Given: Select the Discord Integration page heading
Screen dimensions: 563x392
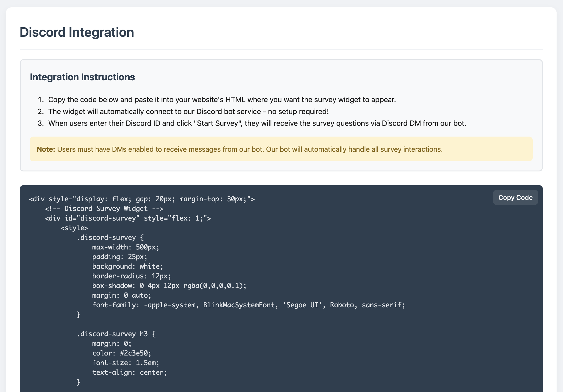Looking at the screenshot, I should pos(77,32).
